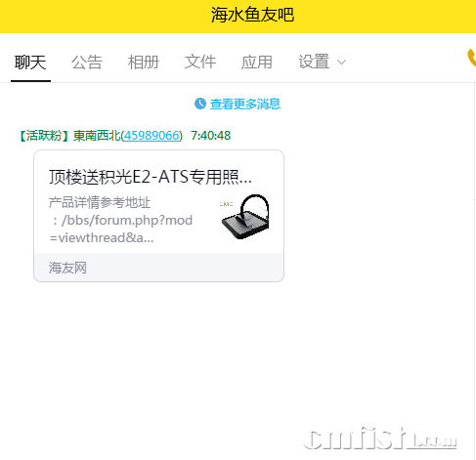Click the phone call icon at top right
This screenshot has height=460, width=476.
tap(472, 58)
